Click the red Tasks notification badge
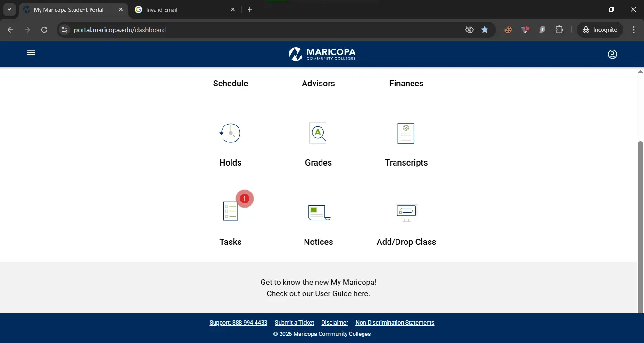This screenshot has height=343, width=644. 245,199
